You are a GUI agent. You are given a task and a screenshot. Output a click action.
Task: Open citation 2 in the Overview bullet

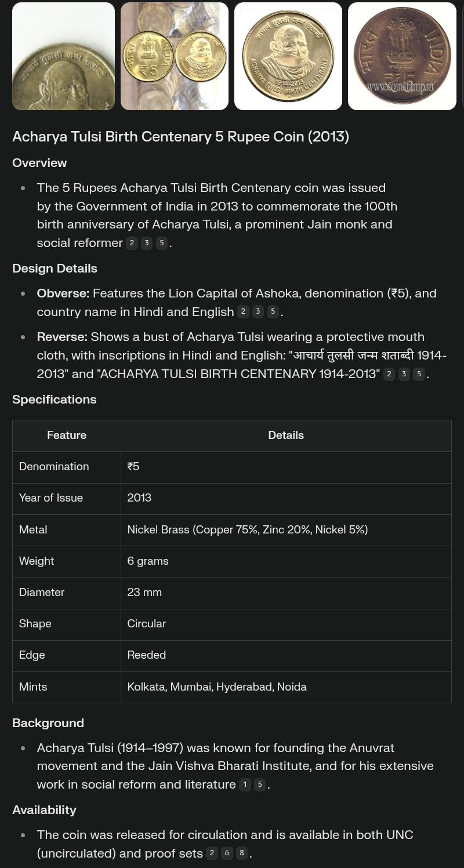click(x=132, y=243)
